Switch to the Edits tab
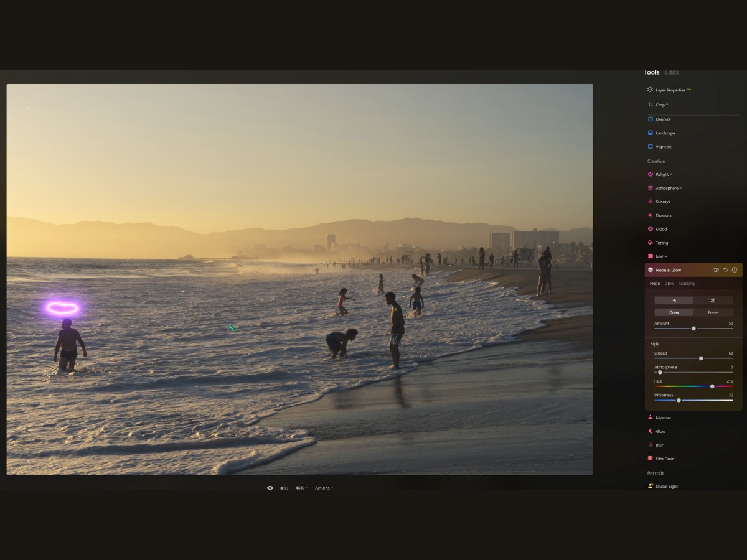Viewport: 747px width, 560px height. 672,72
